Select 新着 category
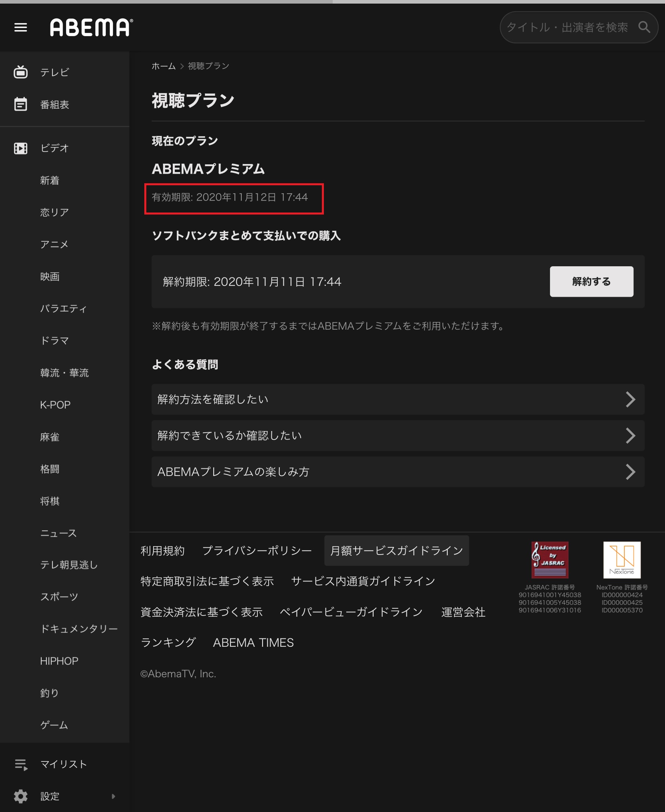This screenshot has width=665, height=812. (x=50, y=180)
